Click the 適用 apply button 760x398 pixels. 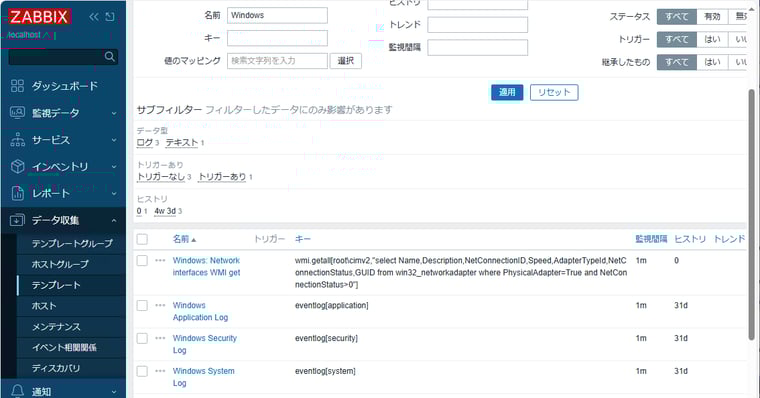[x=507, y=92]
